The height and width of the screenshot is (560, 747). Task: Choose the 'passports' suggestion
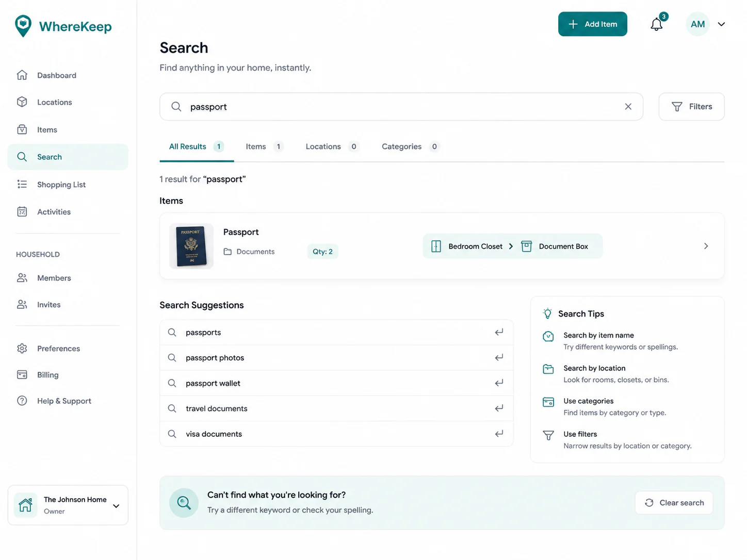336,333
